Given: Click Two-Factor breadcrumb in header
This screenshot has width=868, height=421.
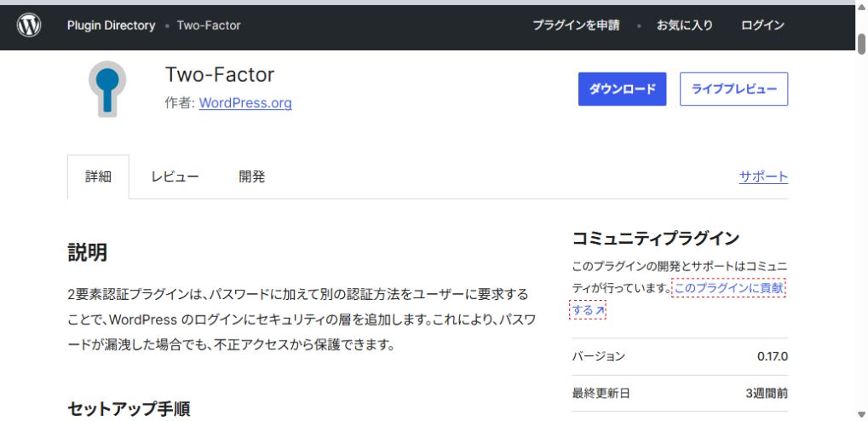Looking at the screenshot, I should pyautogui.click(x=209, y=26).
